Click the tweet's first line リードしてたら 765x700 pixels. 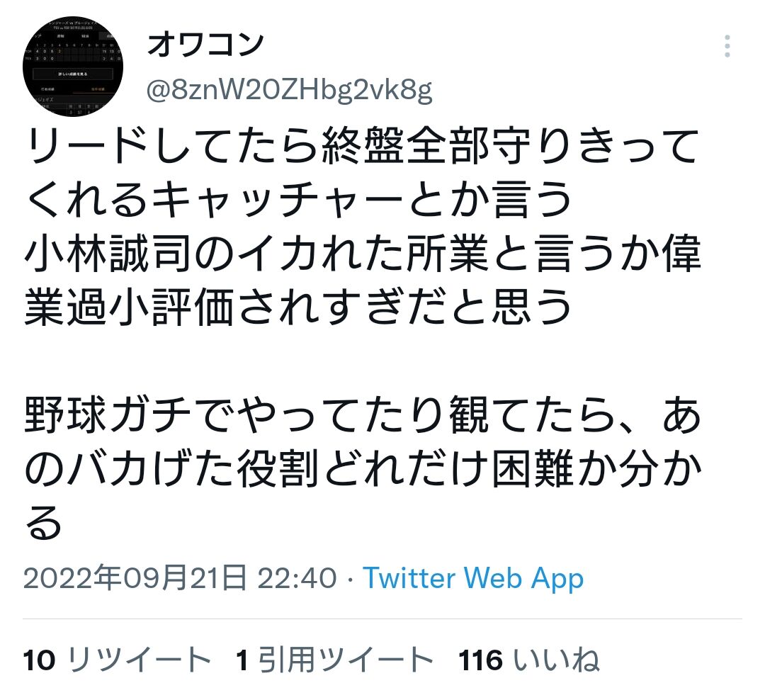pos(171,146)
